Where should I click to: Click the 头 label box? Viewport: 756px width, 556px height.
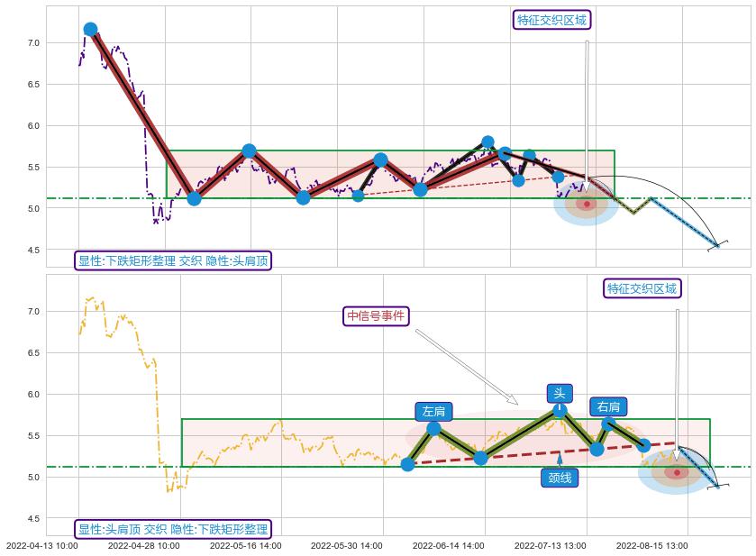coord(560,393)
